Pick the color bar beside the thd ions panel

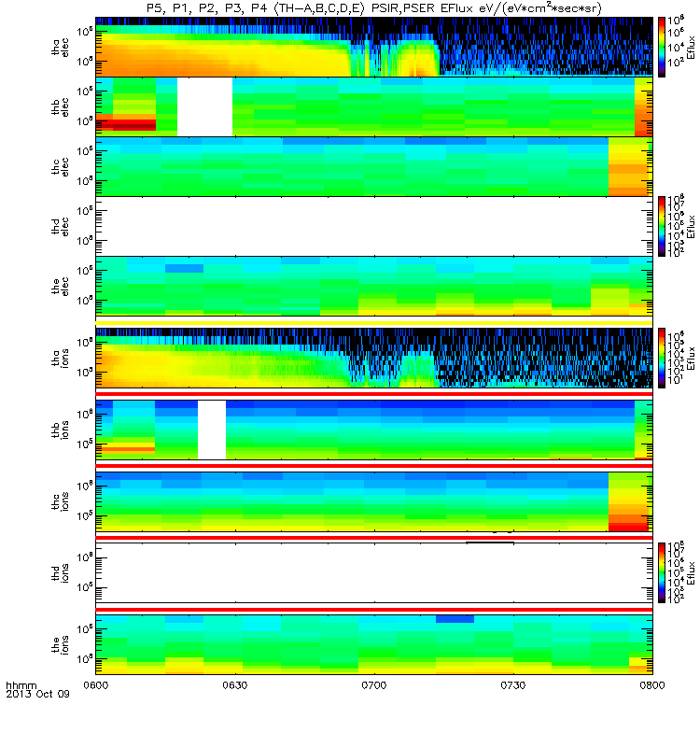[x=662, y=572]
